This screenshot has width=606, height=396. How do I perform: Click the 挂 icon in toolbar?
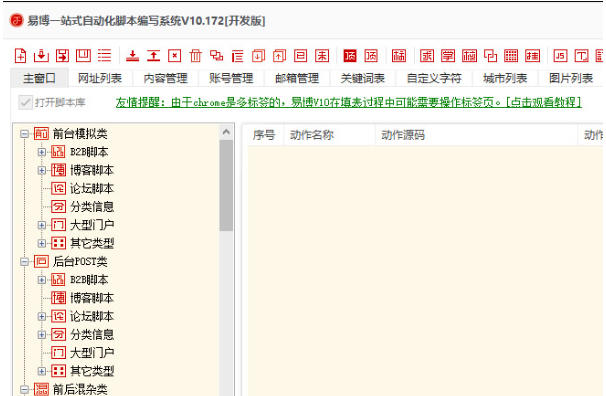[532, 56]
